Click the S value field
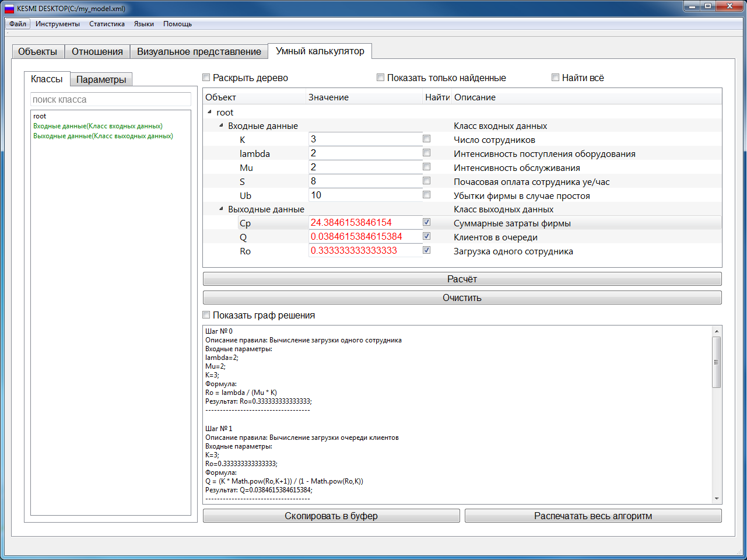 coord(365,181)
